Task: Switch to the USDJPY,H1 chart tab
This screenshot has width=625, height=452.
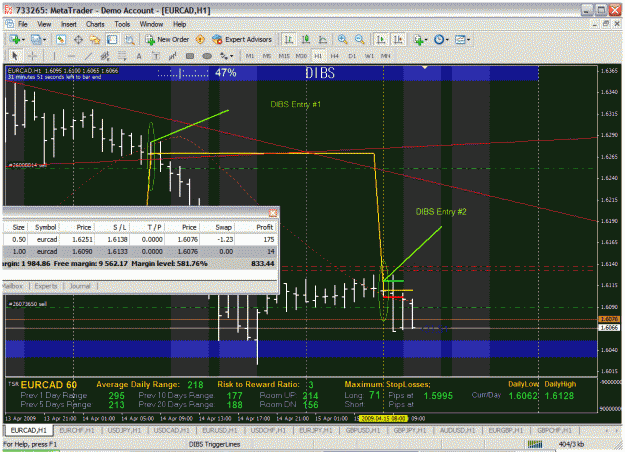Action: 124,430
